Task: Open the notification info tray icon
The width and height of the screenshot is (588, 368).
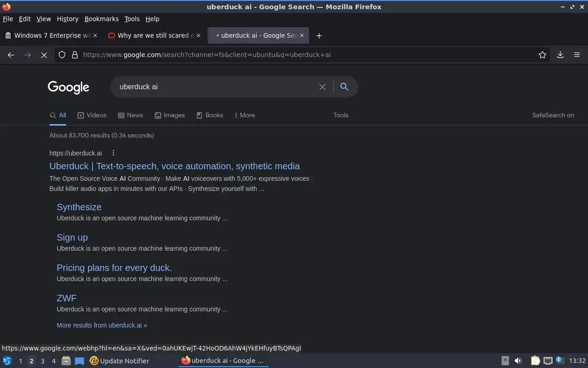Action: click(x=560, y=360)
